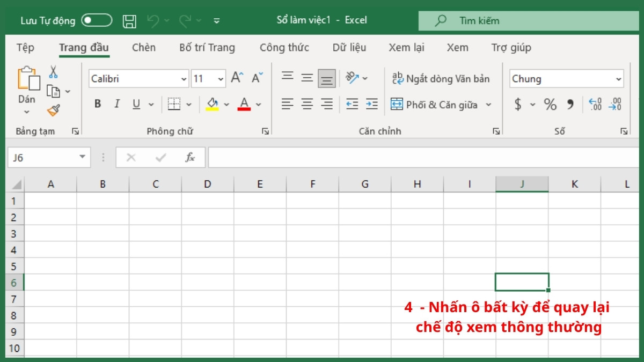Click the Comma style icon
This screenshot has width=644, height=362.
coord(570,105)
